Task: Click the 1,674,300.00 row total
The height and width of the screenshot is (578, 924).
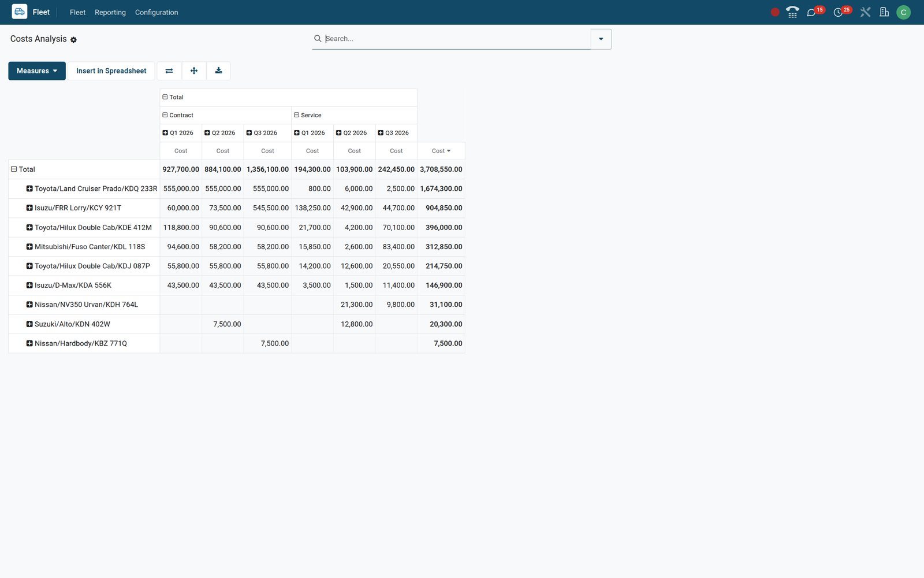Action: point(441,188)
